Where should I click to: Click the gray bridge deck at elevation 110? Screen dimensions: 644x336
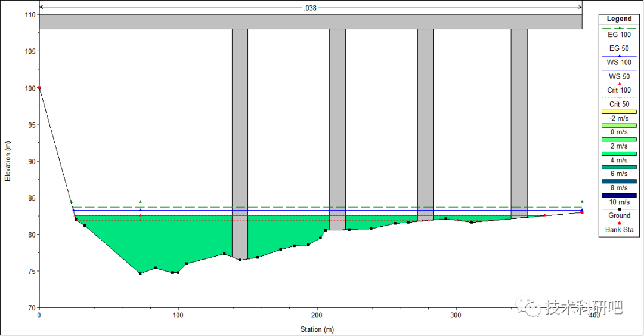[x=311, y=22]
